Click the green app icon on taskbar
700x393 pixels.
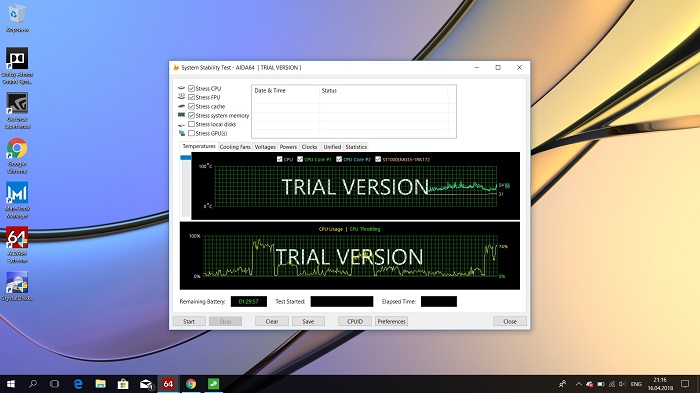(x=213, y=384)
